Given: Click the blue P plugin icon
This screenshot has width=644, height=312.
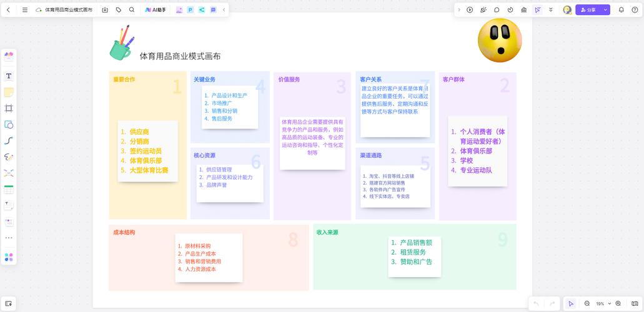Looking at the screenshot, I should coord(190,10).
